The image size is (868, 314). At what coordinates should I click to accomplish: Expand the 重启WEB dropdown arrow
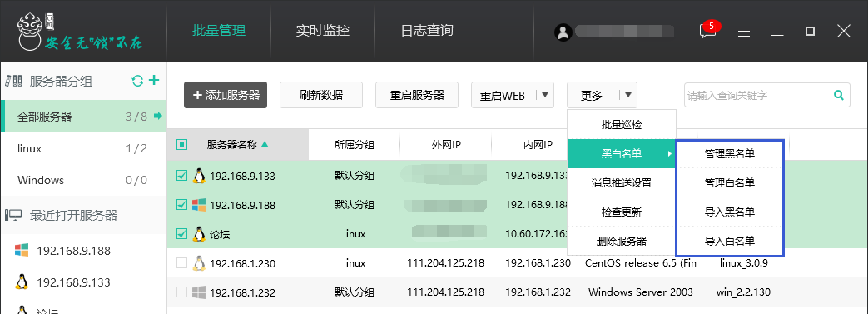click(x=545, y=95)
